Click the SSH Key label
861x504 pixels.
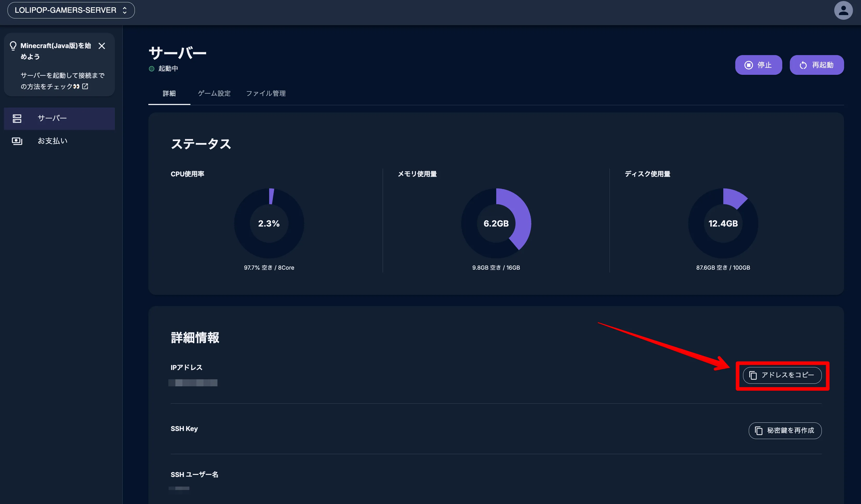tap(184, 428)
